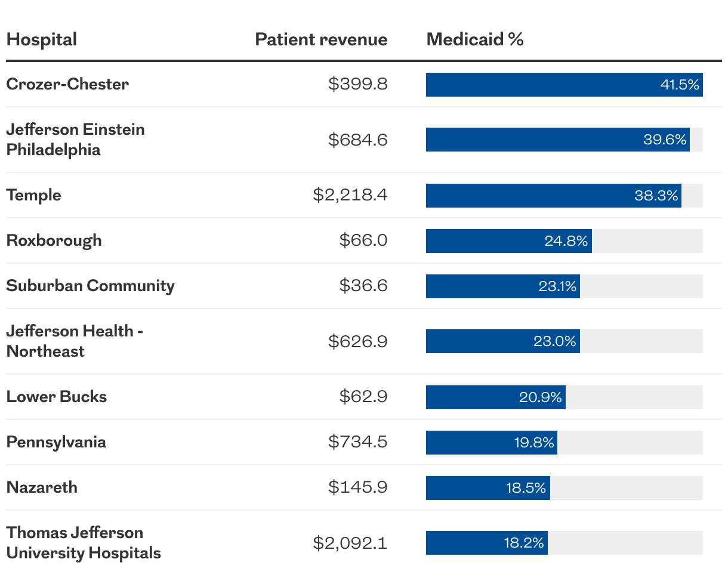Click Jefferson Health - Northeast hospital name
The image size is (728, 581).
click(75, 341)
